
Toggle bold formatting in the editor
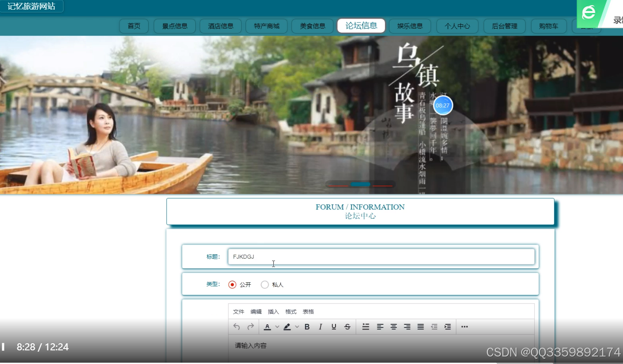click(x=307, y=327)
